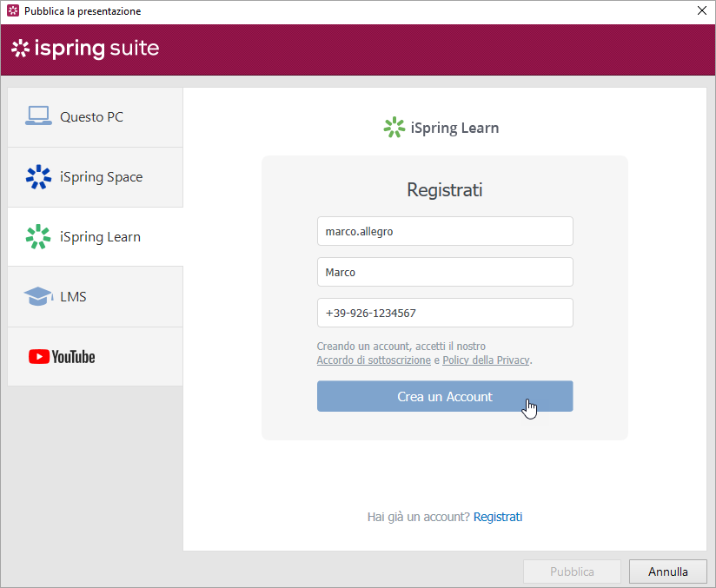Click the laptop icon for Questo PC
The width and height of the screenshot is (716, 588).
pyautogui.click(x=38, y=116)
